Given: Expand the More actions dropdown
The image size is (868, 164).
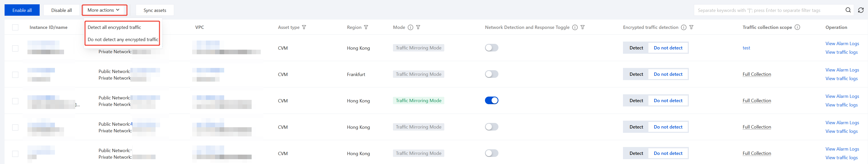Looking at the screenshot, I should [104, 10].
